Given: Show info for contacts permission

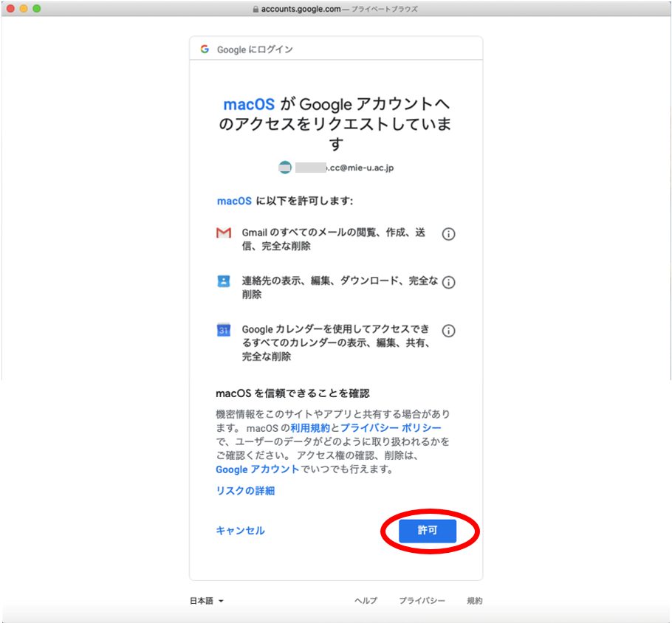Looking at the screenshot, I should point(448,283).
